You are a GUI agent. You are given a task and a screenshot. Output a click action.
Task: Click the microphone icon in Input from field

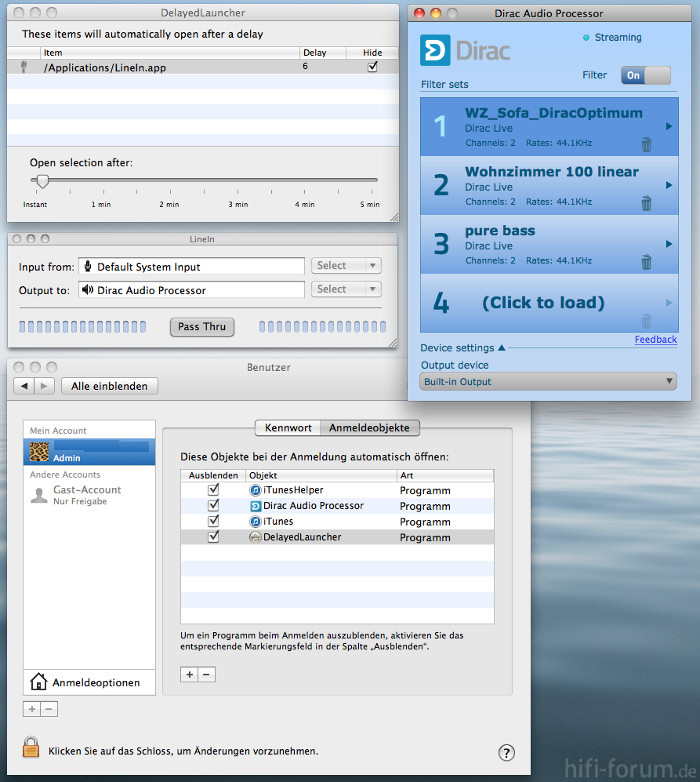click(x=88, y=267)
